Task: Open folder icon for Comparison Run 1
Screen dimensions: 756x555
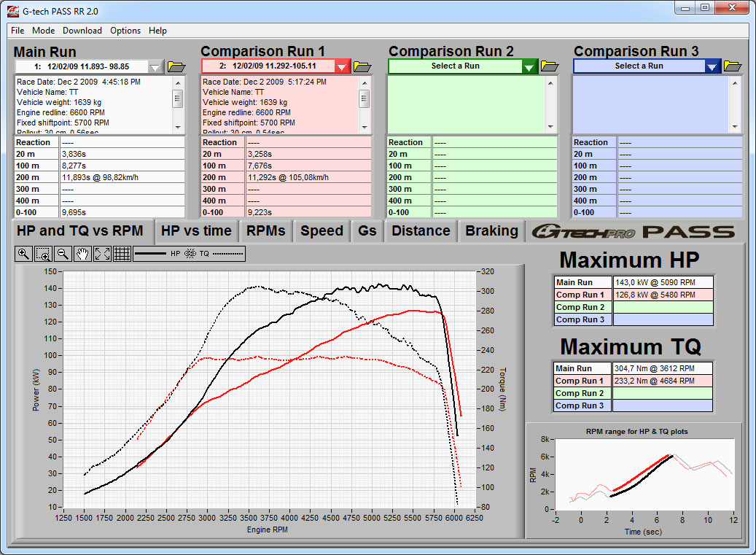Action: coord(362,67)
